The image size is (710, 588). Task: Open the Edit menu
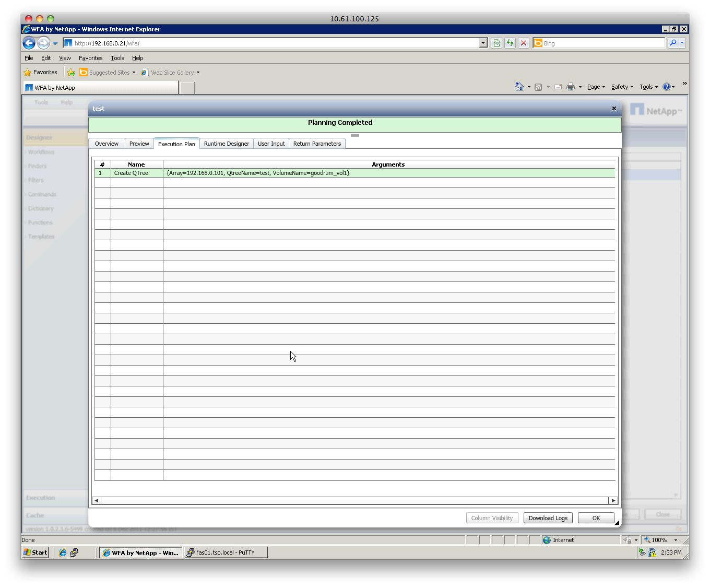46,58
